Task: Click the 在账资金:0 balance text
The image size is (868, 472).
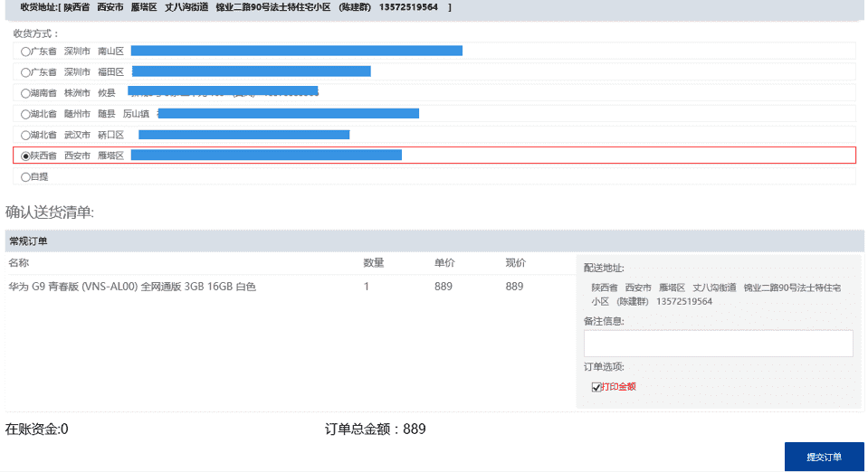Action: click(x=36, y=429)
